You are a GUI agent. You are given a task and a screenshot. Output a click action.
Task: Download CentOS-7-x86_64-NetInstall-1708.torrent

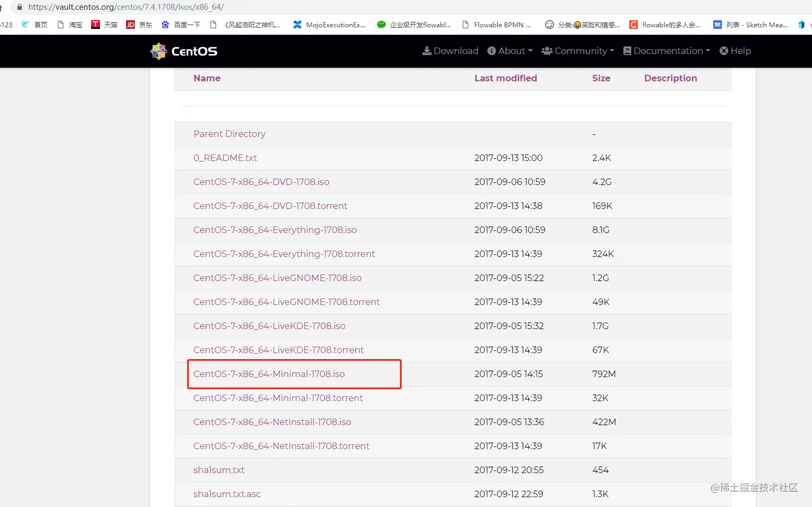[281, 446]
